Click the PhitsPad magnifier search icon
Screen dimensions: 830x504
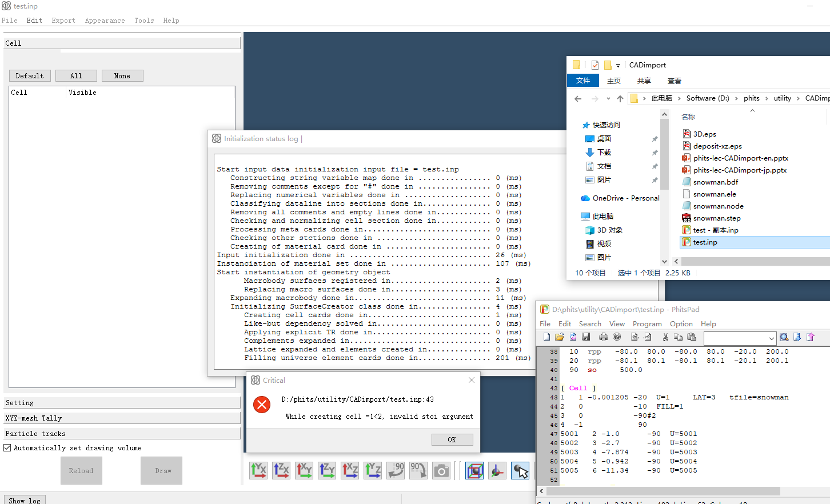pos(784,337)
